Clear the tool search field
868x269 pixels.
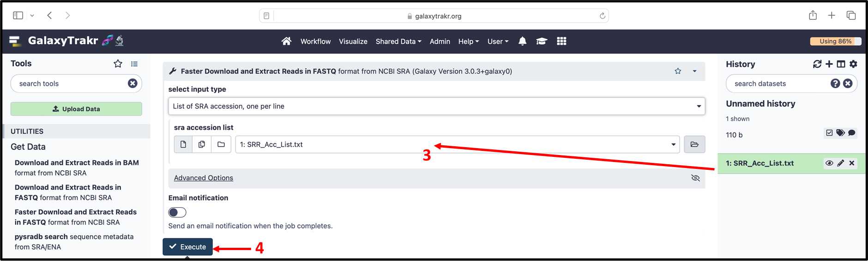133,84
